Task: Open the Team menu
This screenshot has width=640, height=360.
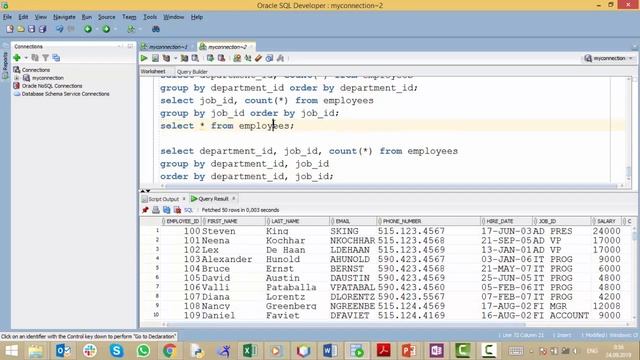Action: click(x=129, y=17)
